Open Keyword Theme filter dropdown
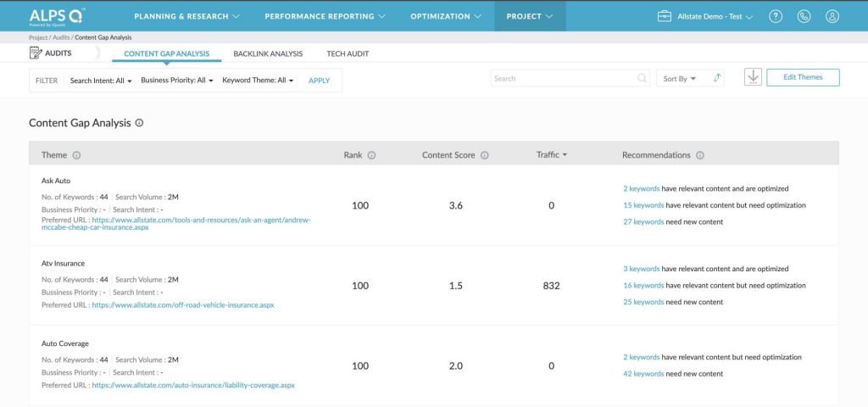 (x=258, y=81)
